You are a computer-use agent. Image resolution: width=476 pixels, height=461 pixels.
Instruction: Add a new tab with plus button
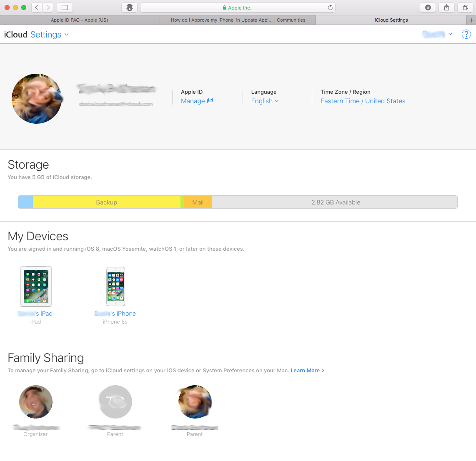click(471, 20)
